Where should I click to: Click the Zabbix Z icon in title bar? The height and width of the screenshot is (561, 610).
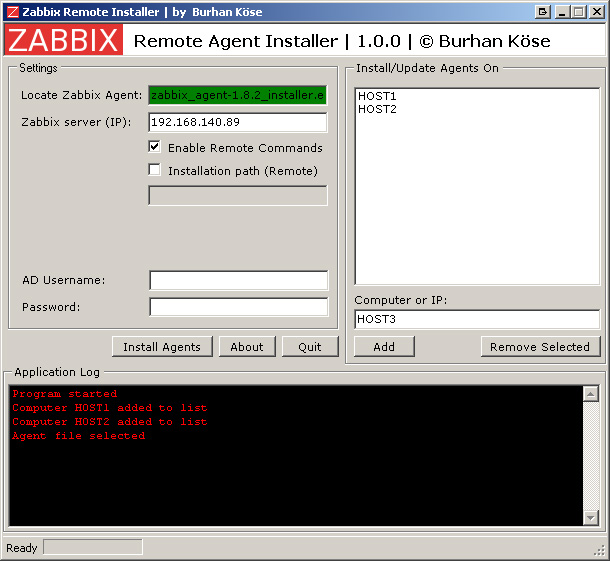tap(13, 12)
